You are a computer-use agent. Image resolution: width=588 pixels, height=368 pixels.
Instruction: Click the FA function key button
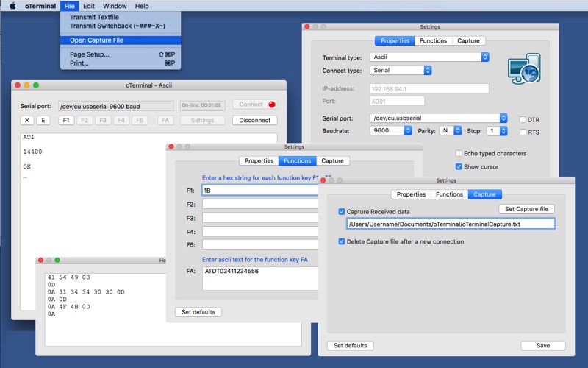[165, 120]
